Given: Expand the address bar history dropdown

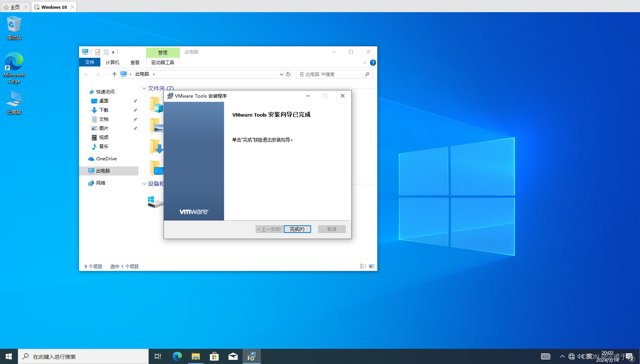Looking at the screenshot, I should click(281, 74).
